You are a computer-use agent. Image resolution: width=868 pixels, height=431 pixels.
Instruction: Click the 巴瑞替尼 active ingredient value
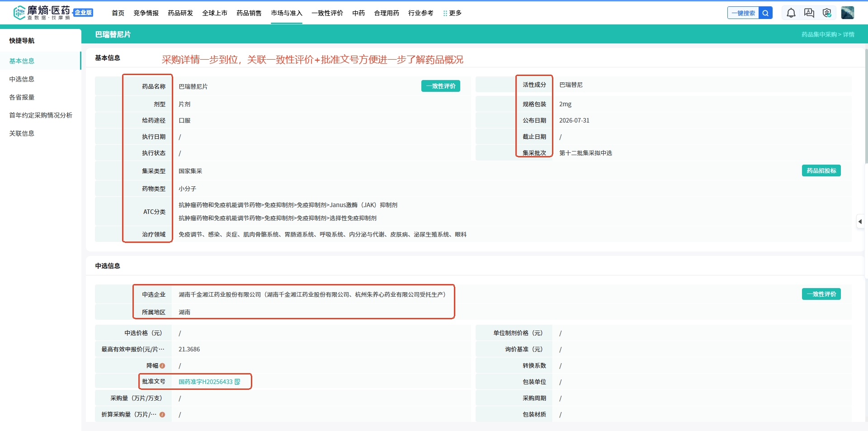pyautogui.click(x=571, y=85)
